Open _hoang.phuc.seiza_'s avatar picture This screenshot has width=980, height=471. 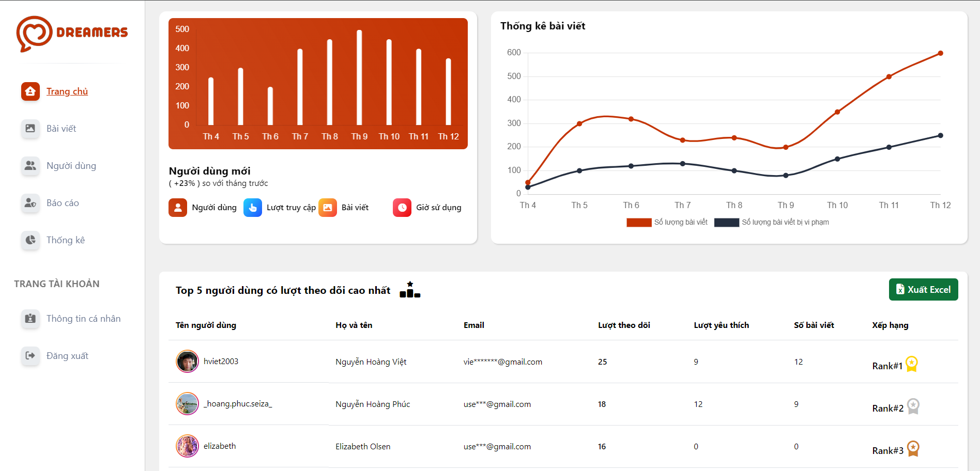pos(187,404)
